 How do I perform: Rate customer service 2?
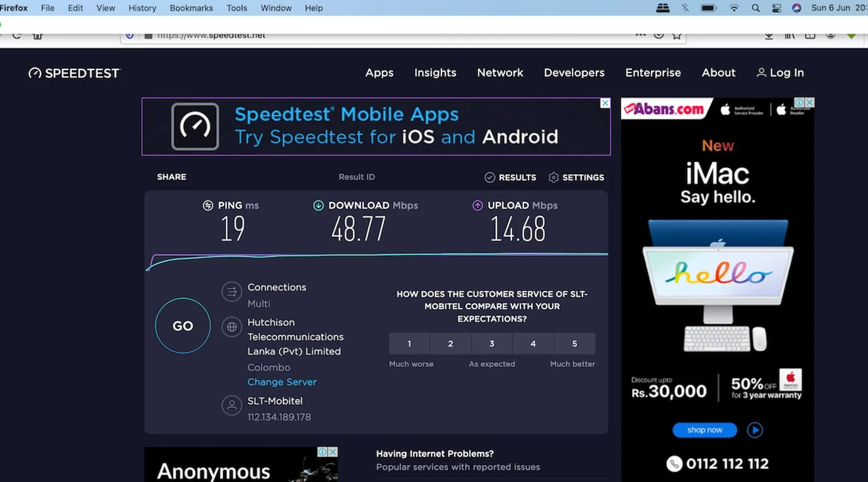[450, 344]
